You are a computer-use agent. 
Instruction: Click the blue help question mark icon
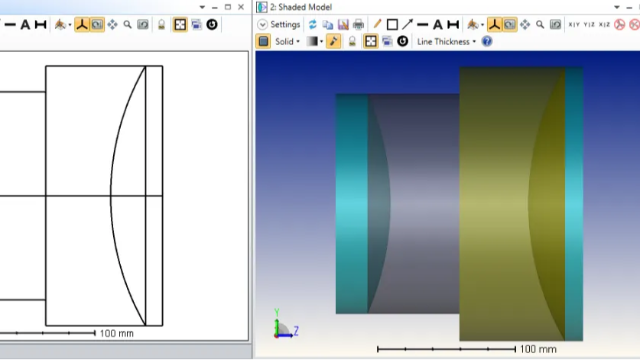[x=487, y=41]
